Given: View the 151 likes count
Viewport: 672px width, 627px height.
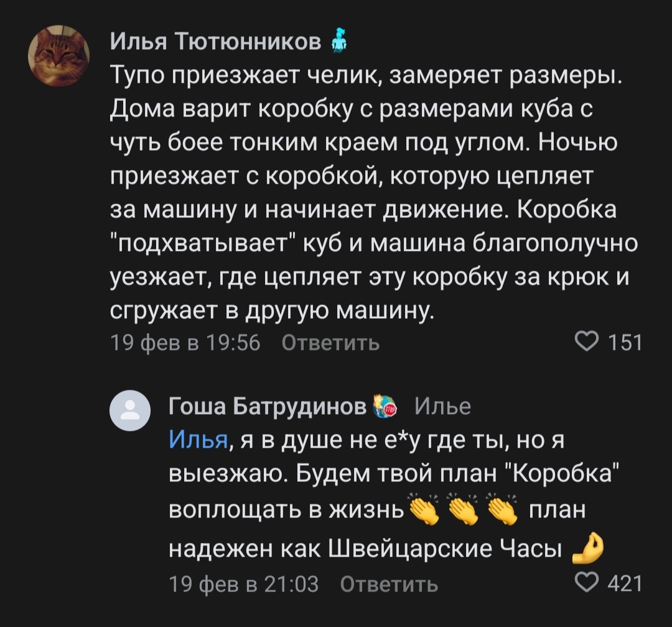Looking at the screenshot, I should tap(625, 342).
